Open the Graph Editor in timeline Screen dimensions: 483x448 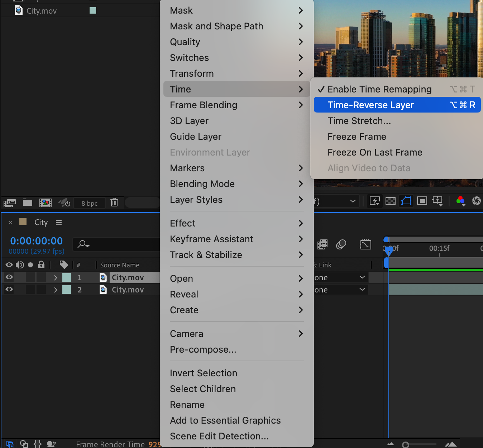pyautogui.click(x=365, y=244)
